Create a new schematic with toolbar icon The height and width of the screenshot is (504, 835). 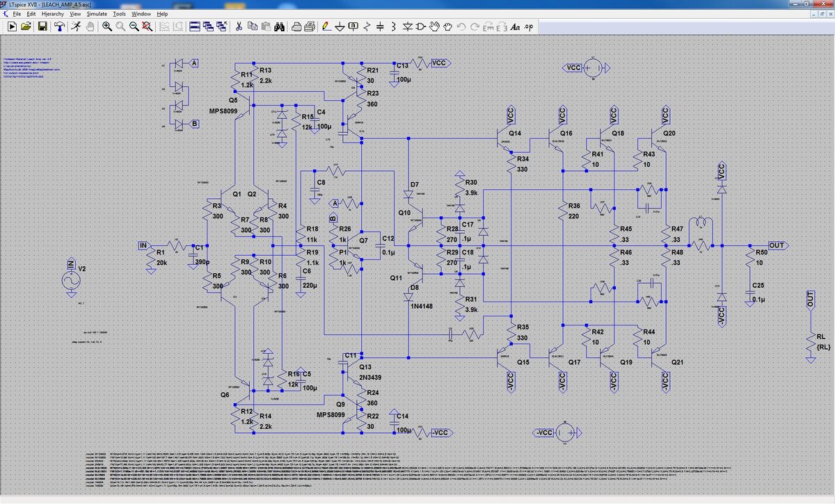(x=12, y=26)
